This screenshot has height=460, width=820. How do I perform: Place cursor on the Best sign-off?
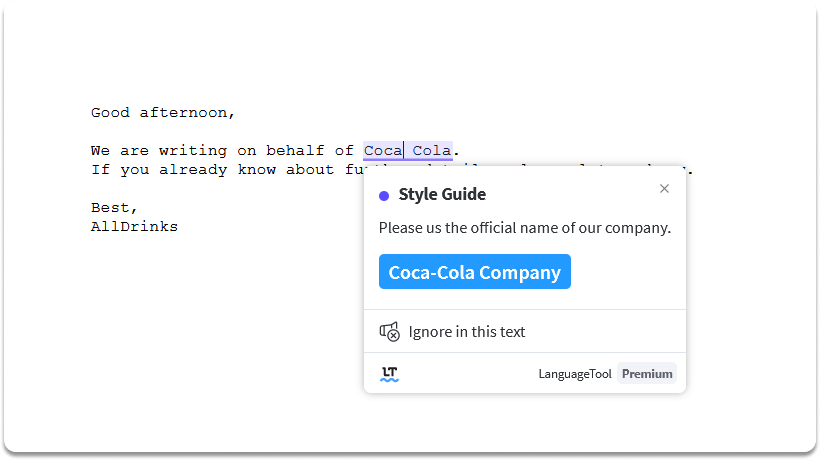(113, 208)
